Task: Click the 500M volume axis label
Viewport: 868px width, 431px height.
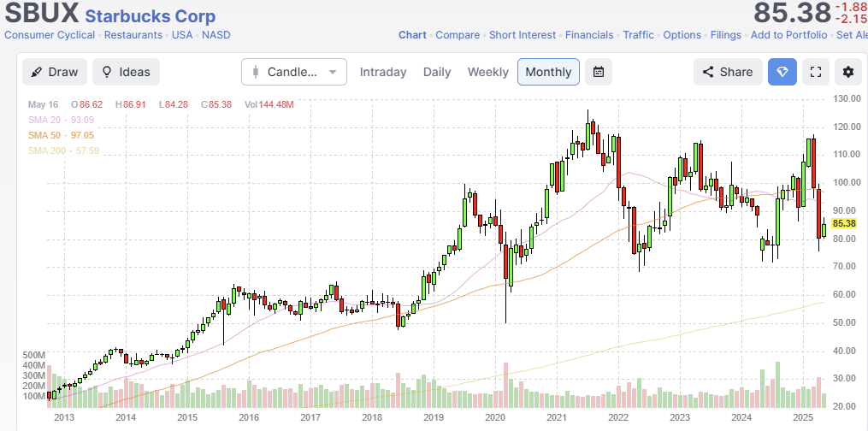Action: (34, 355)
